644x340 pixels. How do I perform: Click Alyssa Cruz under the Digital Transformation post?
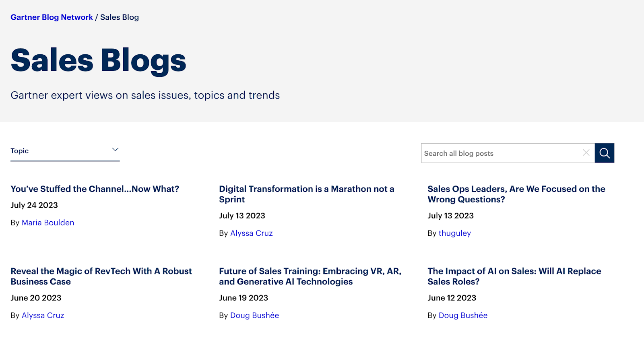pos(251,233)
